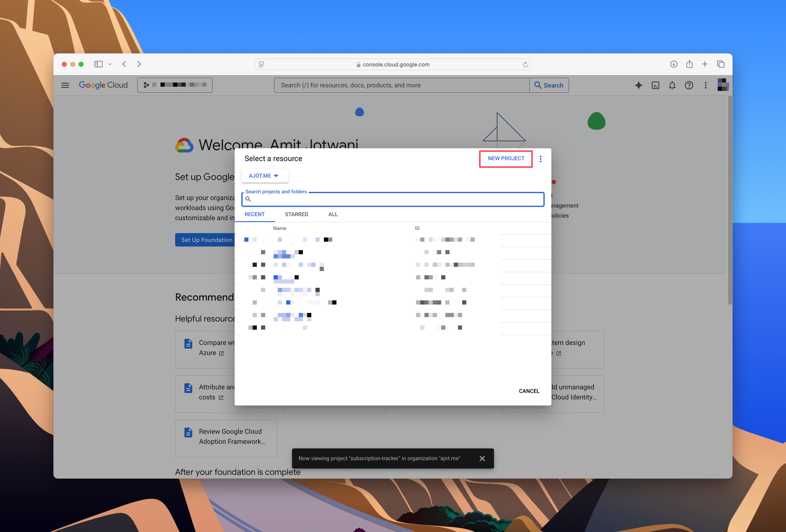Open the notifications bell
This screenshot has width=786, height=532.
pos(672,85)
